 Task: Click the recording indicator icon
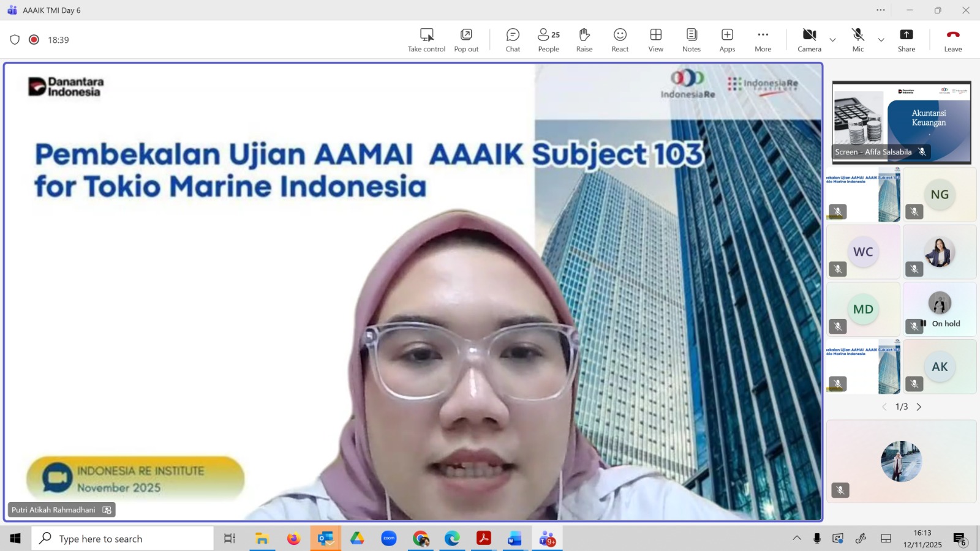coord(34,40)
